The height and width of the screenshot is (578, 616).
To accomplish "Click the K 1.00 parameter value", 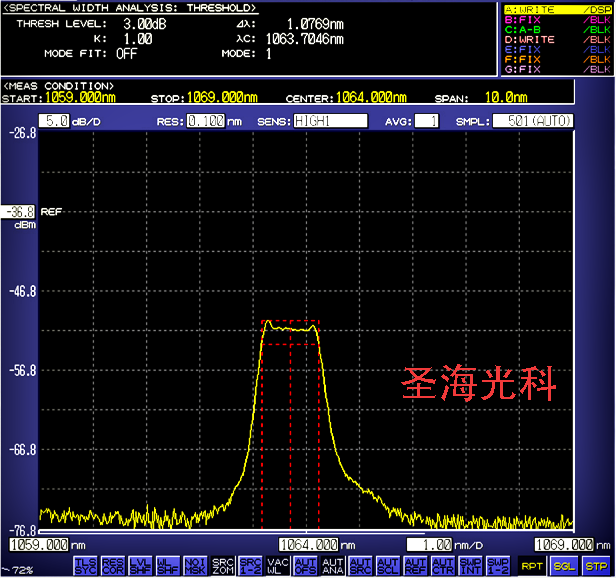I will pyautogui.click(x=138, y=39).
